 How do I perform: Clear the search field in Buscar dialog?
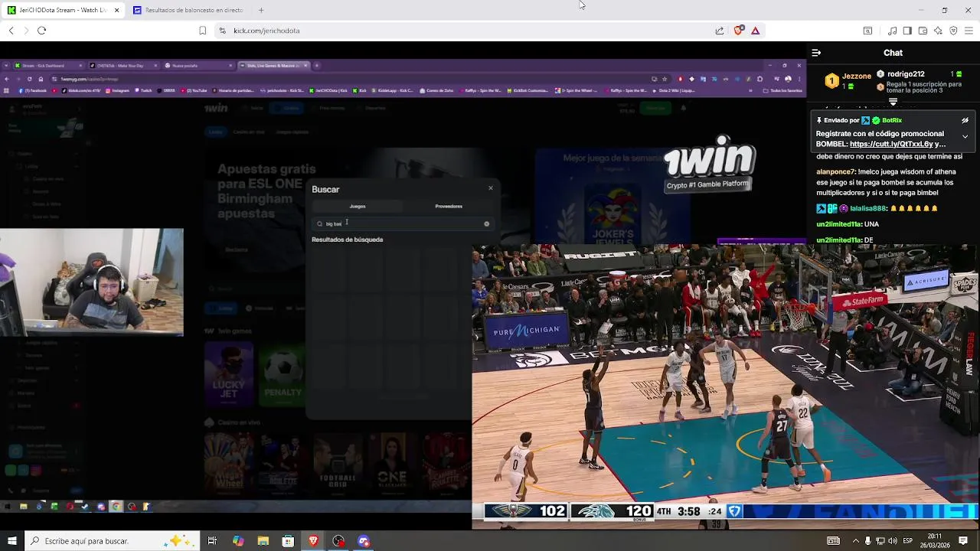click(x=486, y=223)
